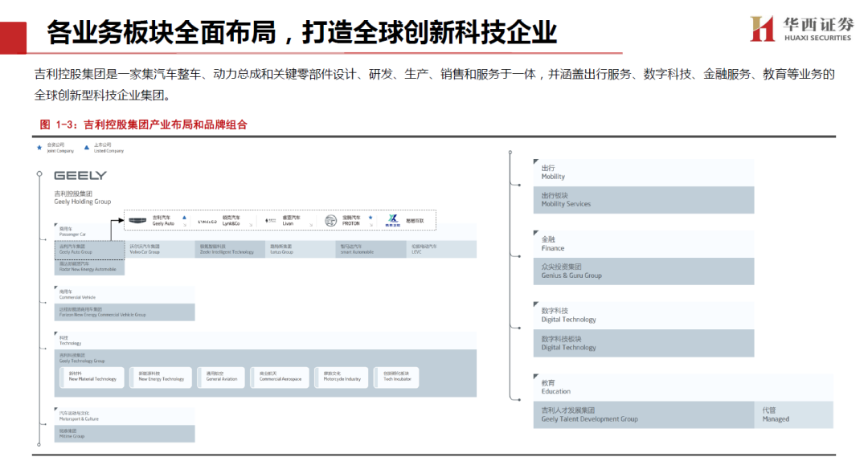Click the Education heading

(556, 387)
